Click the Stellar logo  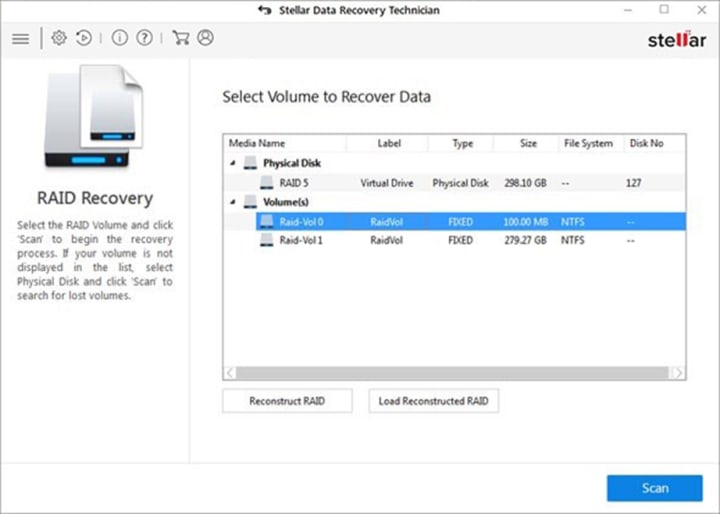pos(677,40)
